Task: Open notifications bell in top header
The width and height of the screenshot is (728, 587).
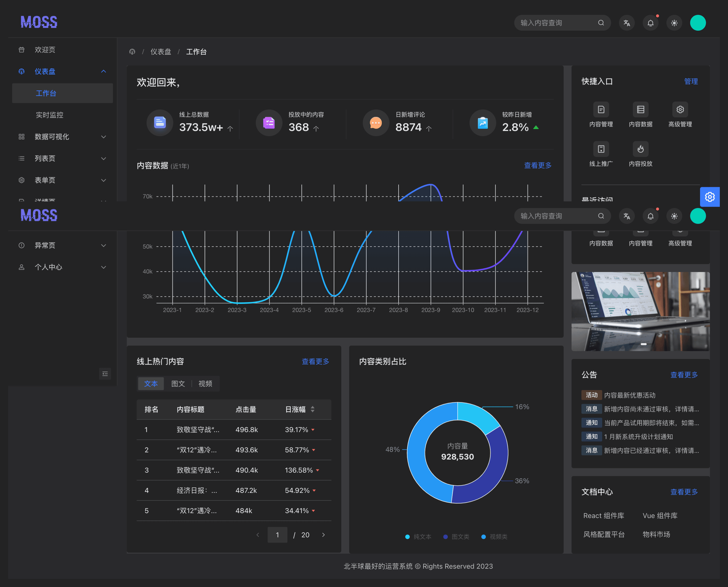Action: [650, 23]
